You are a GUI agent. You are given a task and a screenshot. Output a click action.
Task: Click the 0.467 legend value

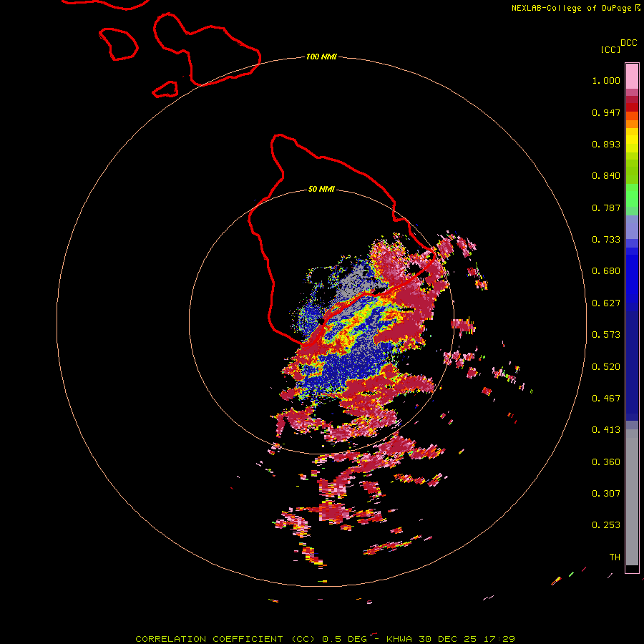tap(606, 399)
